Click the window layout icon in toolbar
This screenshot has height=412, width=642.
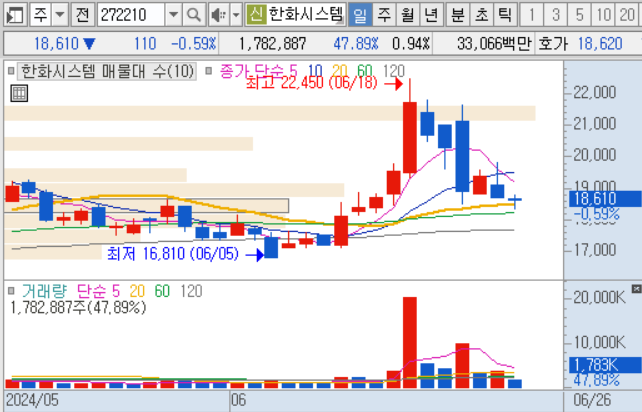[15, 15]
